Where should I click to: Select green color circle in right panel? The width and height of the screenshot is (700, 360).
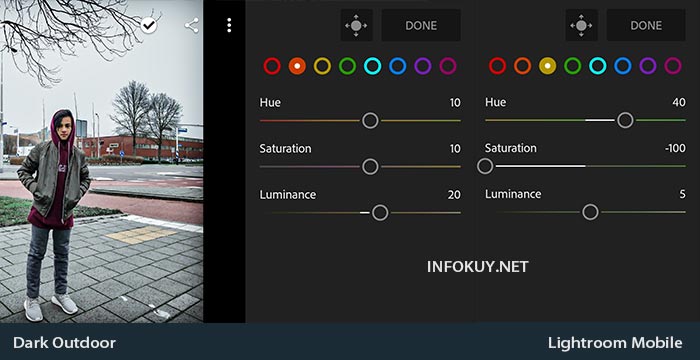tap(572, 66)
